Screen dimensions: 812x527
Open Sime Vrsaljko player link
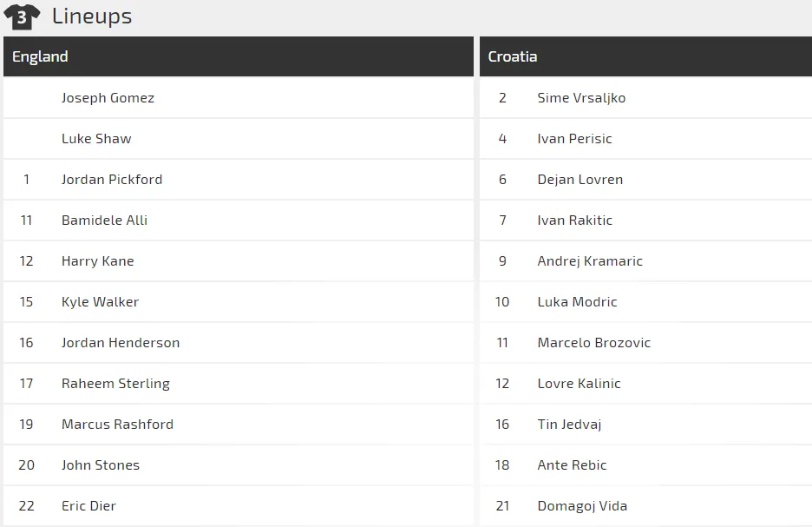point(581,98)
